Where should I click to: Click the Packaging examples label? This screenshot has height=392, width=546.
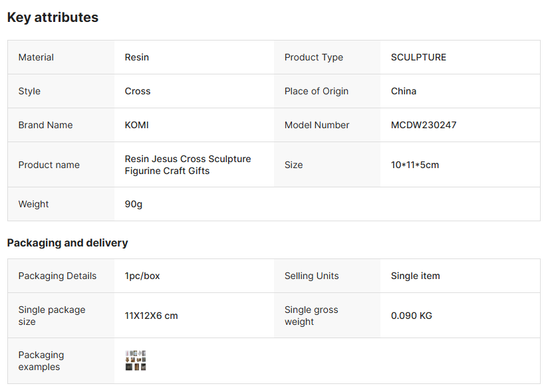point(41,361)
